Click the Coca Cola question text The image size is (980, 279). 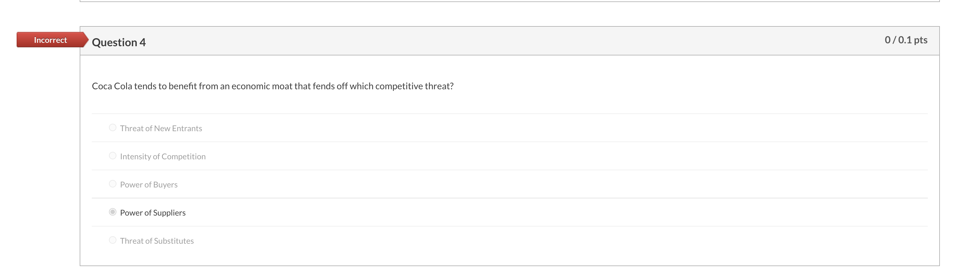pyautogui.click(x=273, y=86)
